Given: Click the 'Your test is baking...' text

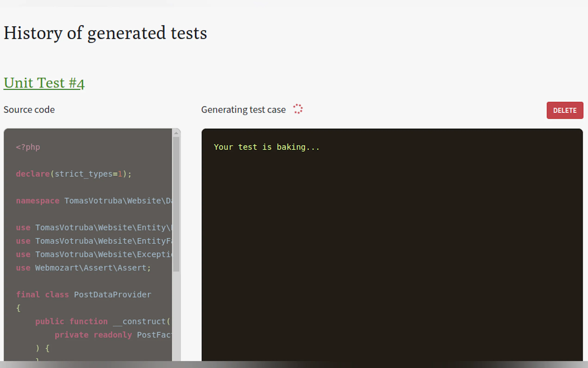Looking at the screenshot, I should (266, 147).
